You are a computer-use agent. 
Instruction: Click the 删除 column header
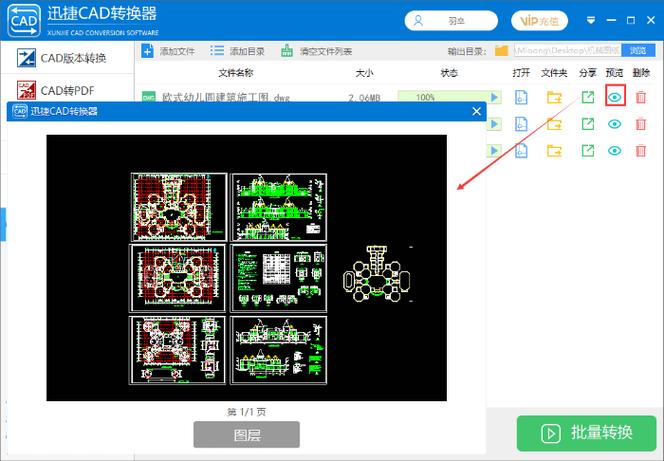pyautogui.click(x=641, y=73)
